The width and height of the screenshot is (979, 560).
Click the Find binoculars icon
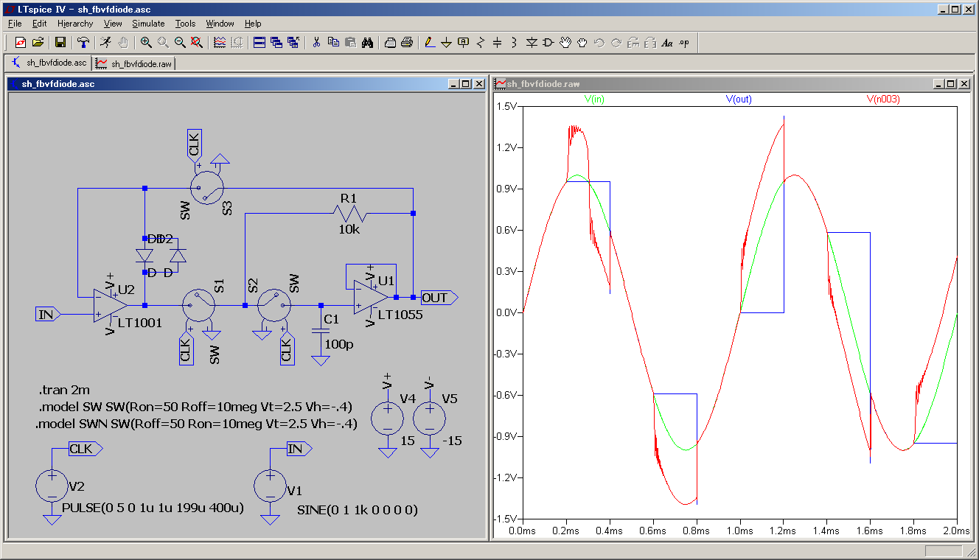[x=367, y=43]
